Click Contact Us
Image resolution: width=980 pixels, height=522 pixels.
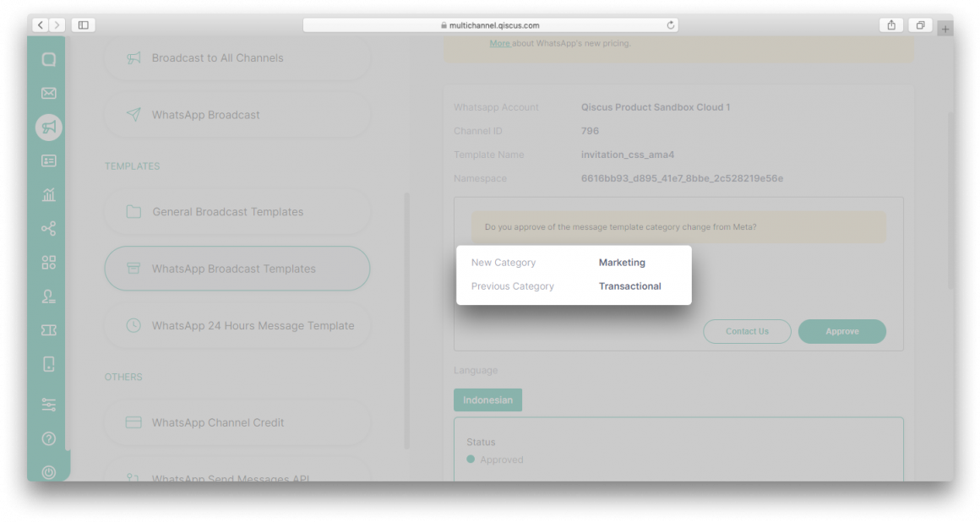[x=747, y=331]
